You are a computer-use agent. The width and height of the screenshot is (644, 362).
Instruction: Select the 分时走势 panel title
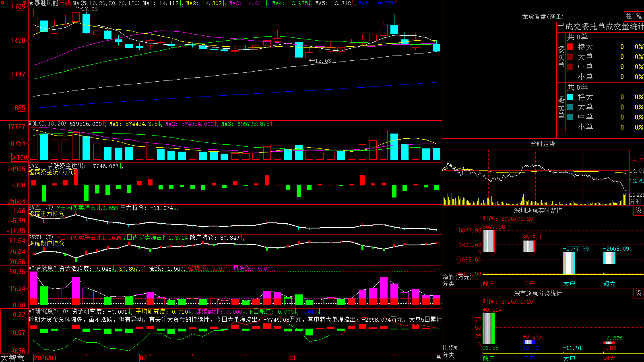543,144
